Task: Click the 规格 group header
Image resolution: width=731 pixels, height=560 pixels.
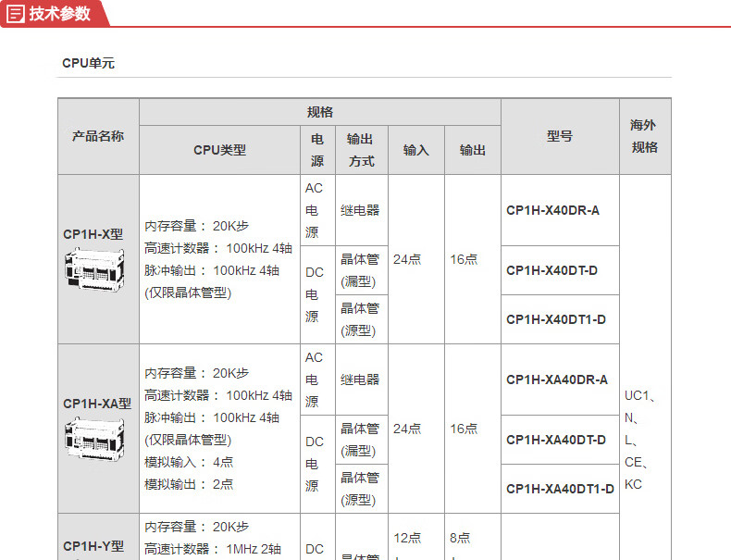Action: (319, 112)
